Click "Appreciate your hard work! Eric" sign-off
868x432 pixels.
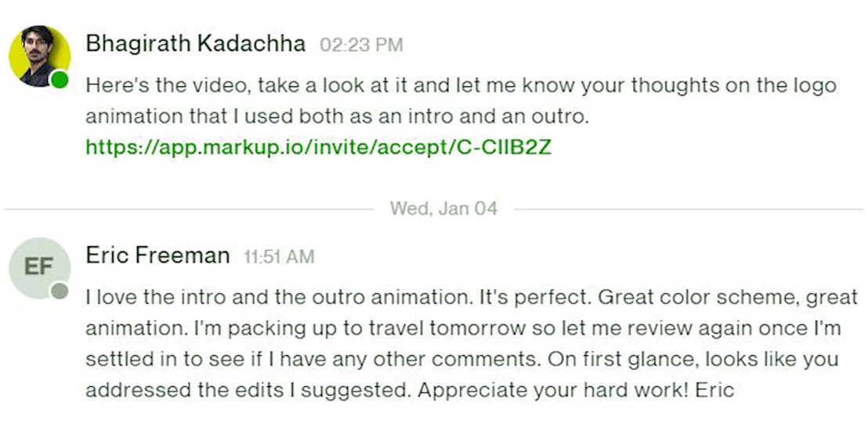point(577,390)
